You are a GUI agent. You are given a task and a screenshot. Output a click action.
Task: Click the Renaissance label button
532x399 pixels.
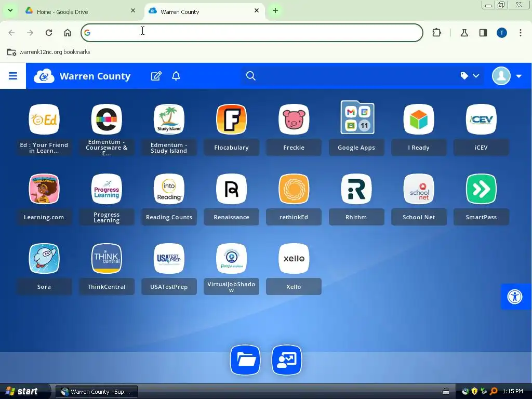coord(231,217)
